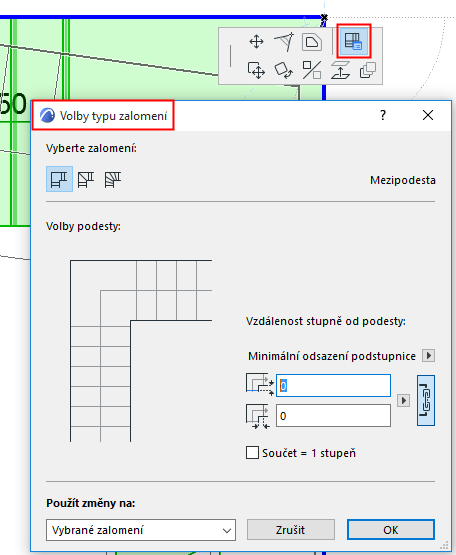Open the Vybrané zalomení dropdown
456x555 pixels.
pyautogui.click(x=141, y=530)
